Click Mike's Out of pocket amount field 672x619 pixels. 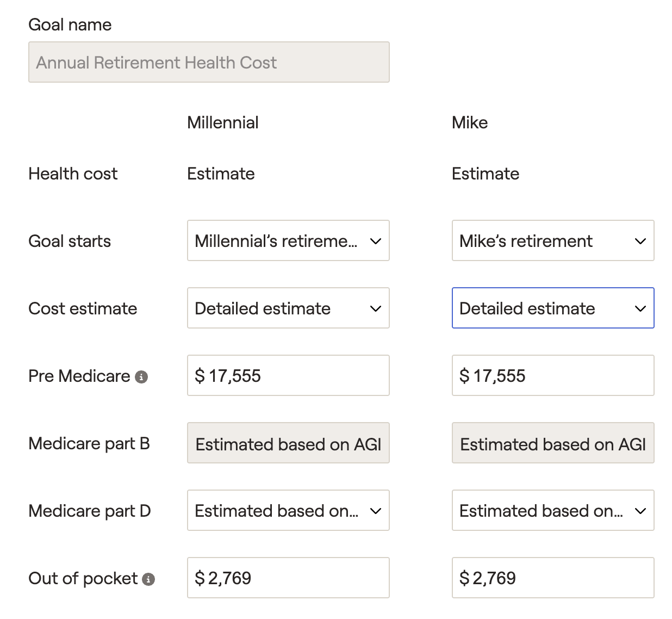click(x=552, y=578)
